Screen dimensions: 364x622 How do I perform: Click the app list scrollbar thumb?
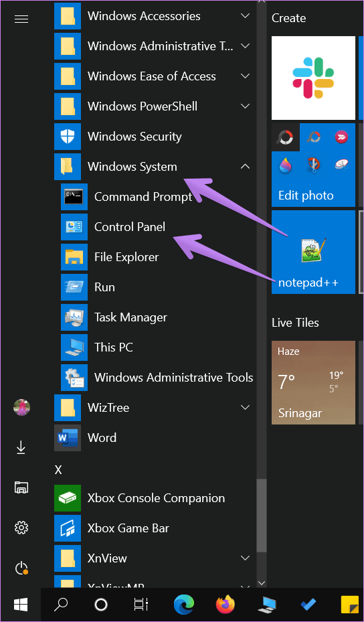point(262,515)
